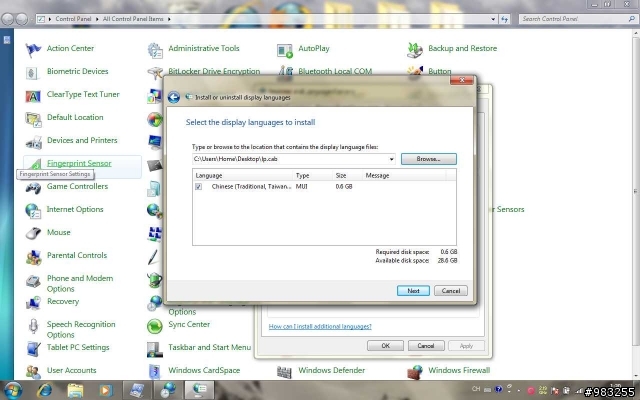
Task: Open Default Location icon
Action: coord(33,119)
